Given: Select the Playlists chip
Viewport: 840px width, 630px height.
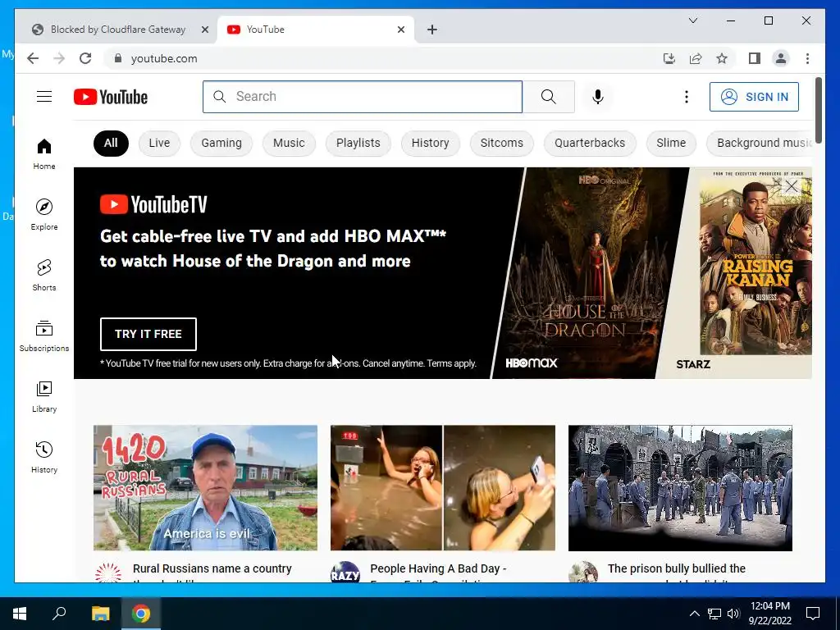Looking at the screenshot, I should [358, 143].
